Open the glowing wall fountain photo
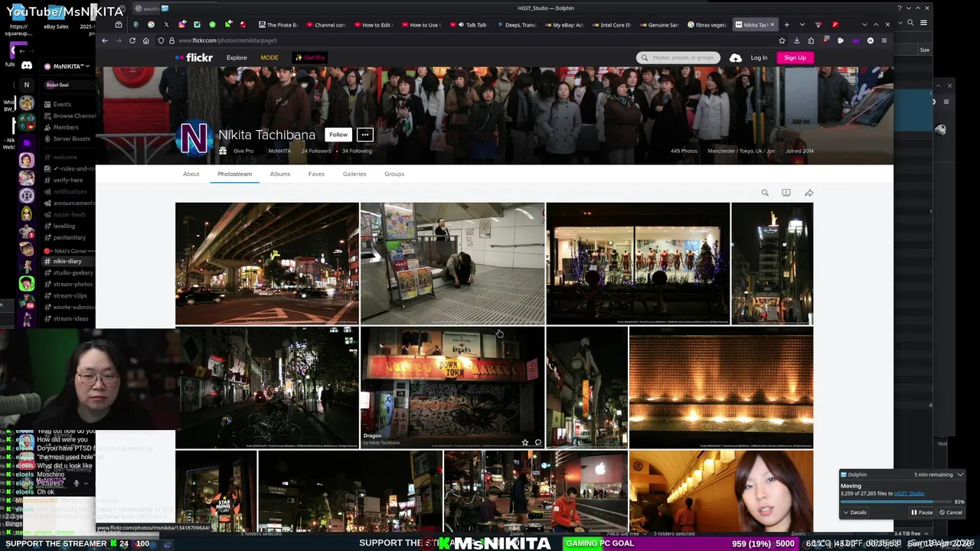The image size is (980, 551). [721, 387]
